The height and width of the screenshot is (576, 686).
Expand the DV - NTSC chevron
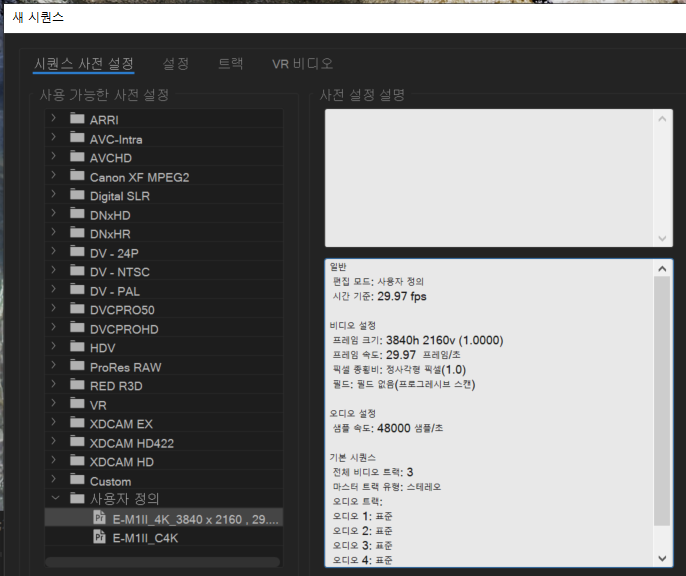click(53, 270)
